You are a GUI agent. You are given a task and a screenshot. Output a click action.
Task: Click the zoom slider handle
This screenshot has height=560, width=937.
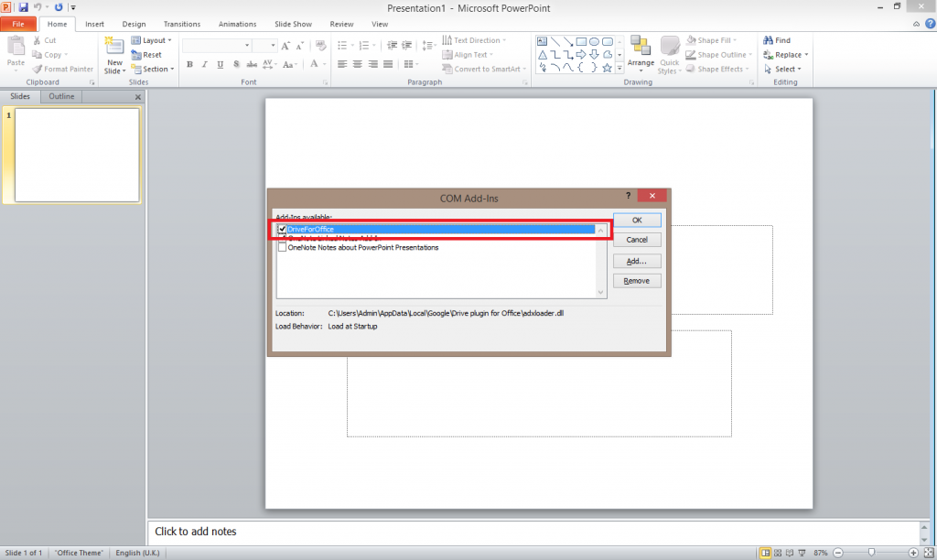871,553
